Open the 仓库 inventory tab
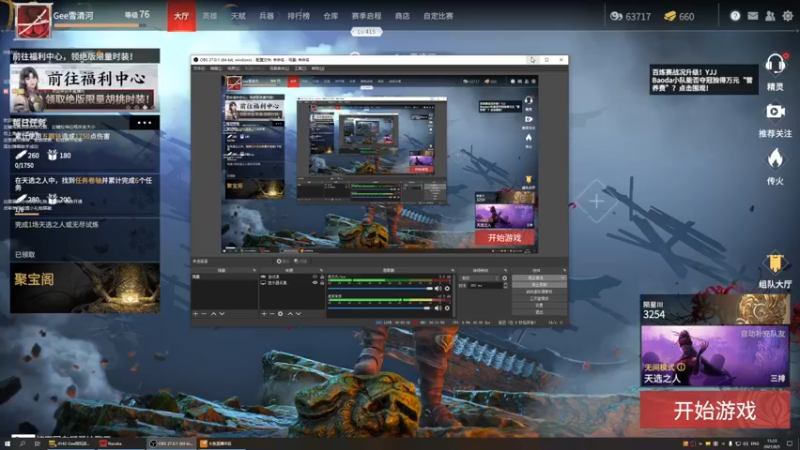 (331, 16)
